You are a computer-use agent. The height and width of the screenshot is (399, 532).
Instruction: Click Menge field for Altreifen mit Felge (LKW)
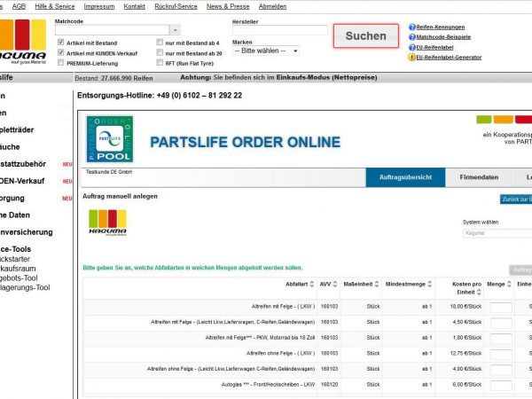[x=501, y=307]
